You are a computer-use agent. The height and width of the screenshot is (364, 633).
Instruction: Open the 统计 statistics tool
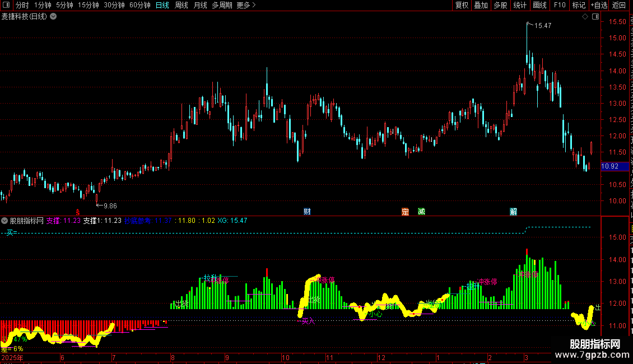click(x=519, y=5)
